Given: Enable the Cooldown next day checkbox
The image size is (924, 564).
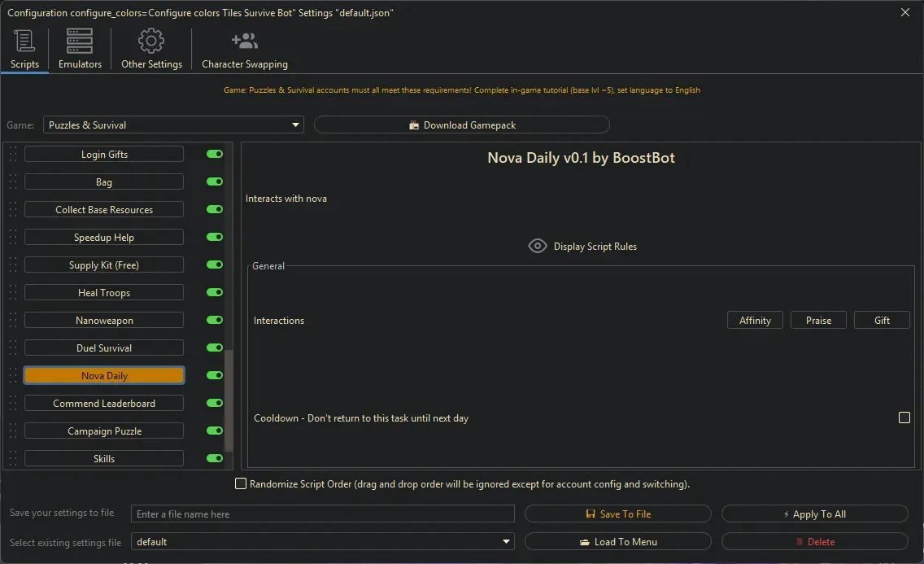Looking at the screenshot, I should click(x=904, y=418).
